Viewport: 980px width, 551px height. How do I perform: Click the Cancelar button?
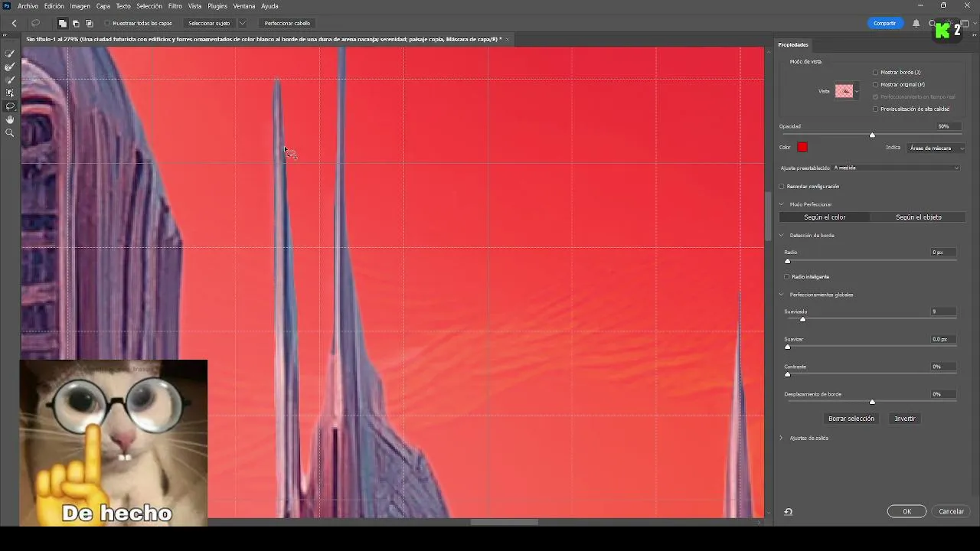click(951, 512)
